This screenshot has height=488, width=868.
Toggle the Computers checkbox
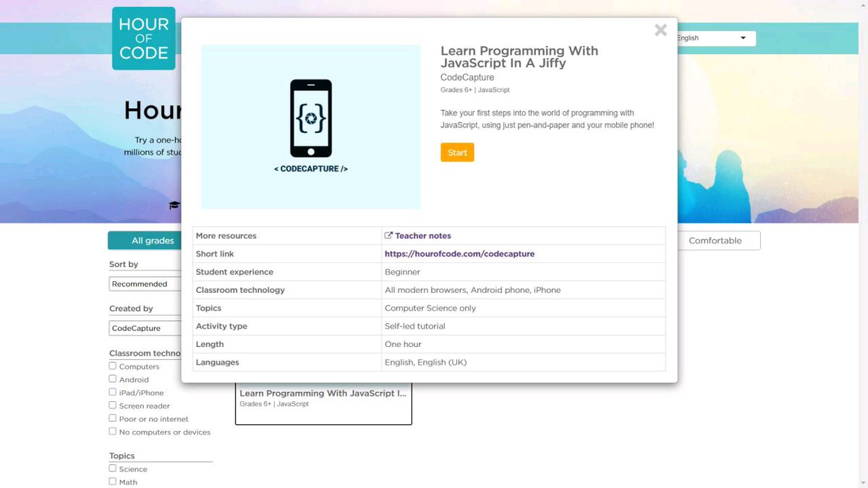tap(113, 366)
